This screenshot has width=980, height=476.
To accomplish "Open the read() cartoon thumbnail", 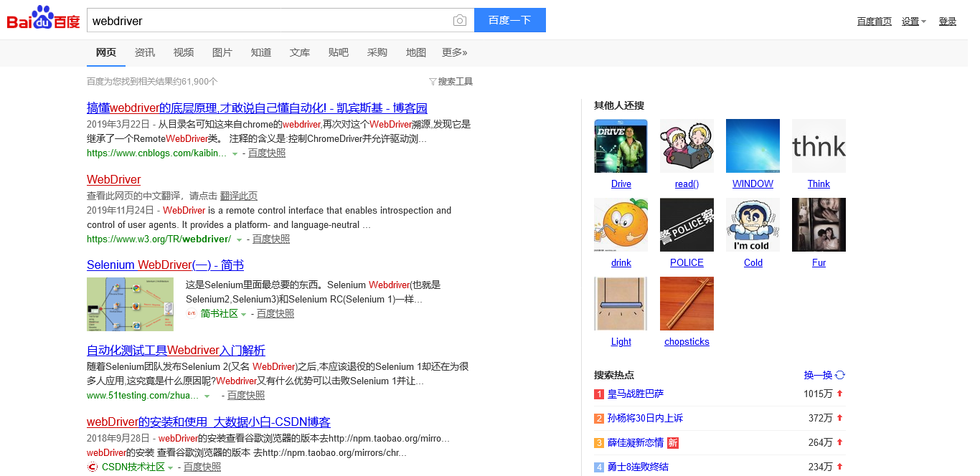I will [687, 146].
